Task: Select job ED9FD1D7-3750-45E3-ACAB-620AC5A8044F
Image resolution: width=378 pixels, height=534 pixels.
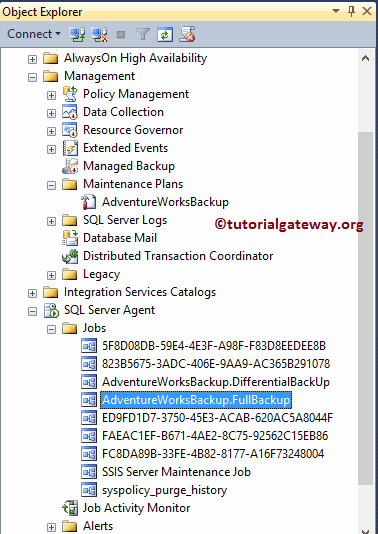Action: (x=217, y=418)
